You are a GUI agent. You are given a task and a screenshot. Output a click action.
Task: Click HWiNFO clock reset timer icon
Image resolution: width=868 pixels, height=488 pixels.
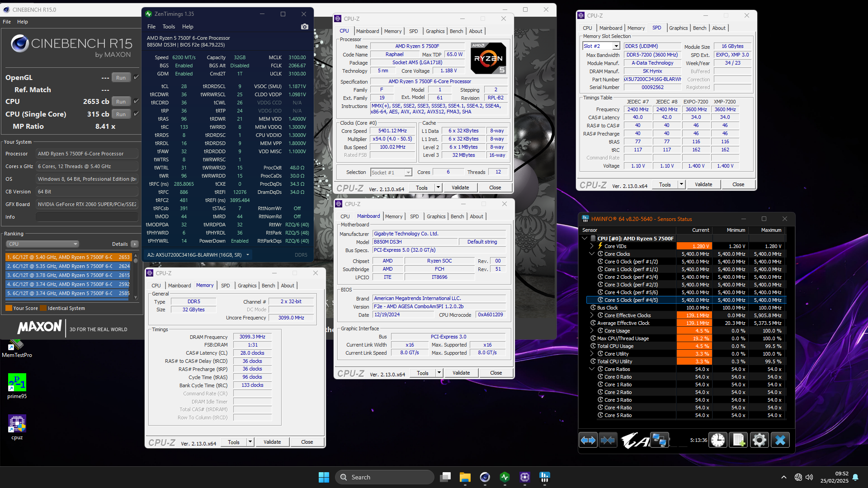coord(718,440)
